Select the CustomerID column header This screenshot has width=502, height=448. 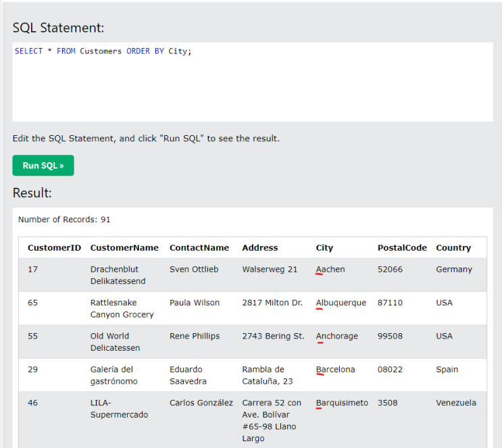pyautogui.click(x=54, y=248)
